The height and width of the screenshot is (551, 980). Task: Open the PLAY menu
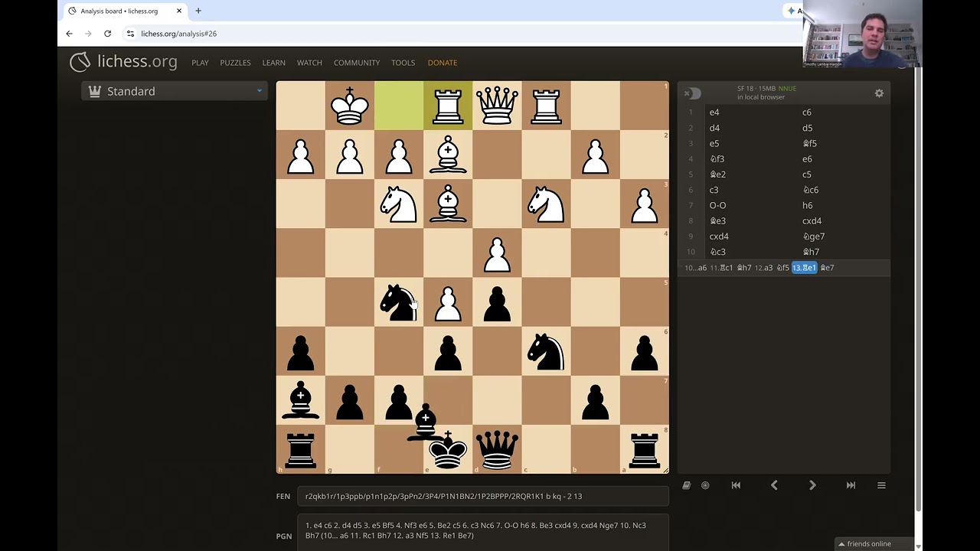point(200,63)
